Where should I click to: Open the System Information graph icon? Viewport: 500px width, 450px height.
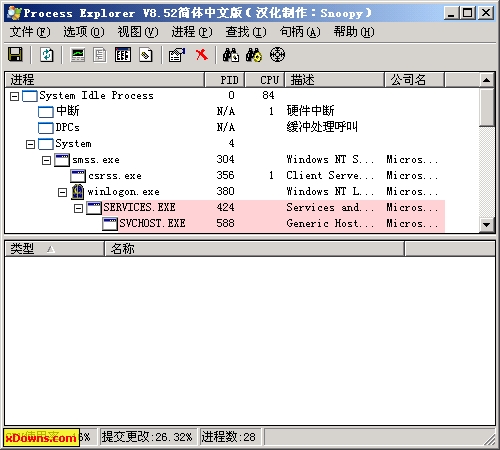[78, 54]
